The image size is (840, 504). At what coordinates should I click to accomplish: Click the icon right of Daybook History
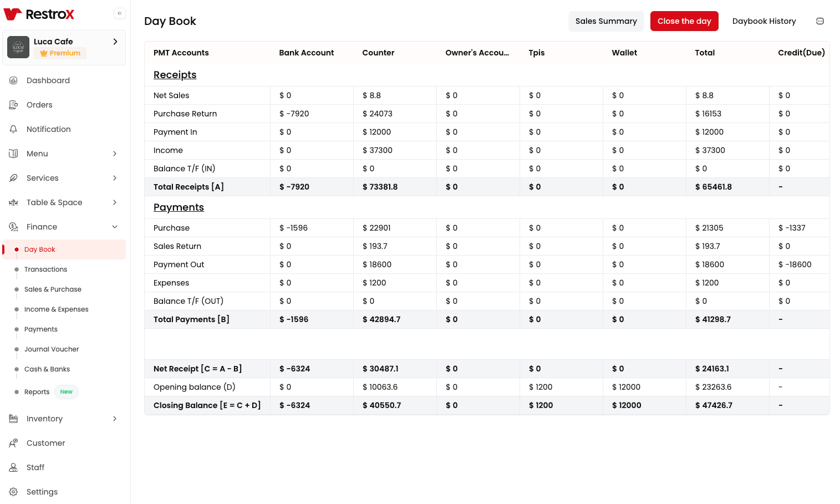(x=820, y=21)
